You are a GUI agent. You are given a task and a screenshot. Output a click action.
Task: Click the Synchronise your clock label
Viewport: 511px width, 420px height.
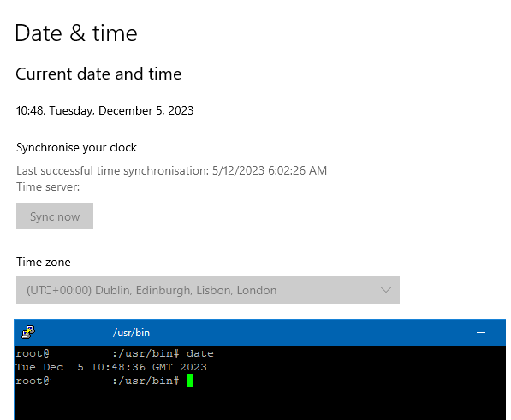coord(76,148)
